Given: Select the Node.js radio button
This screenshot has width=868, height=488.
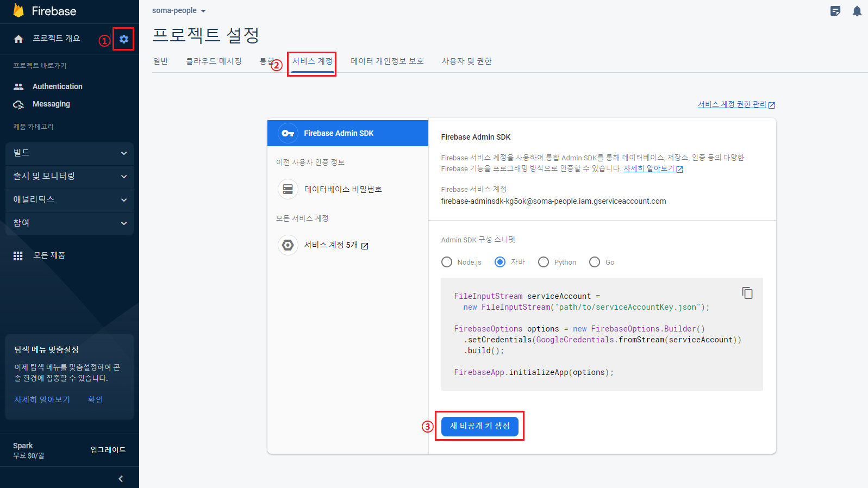Looking at the screenshot, I should [447, 262].
